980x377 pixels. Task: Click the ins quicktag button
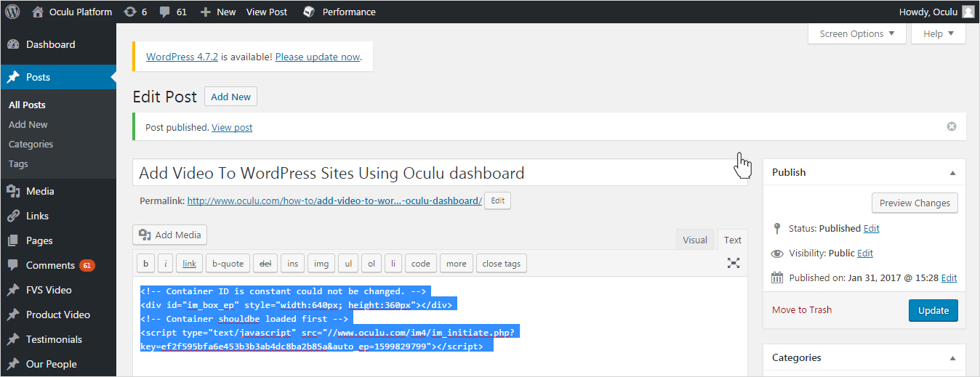tap(292, 263)
